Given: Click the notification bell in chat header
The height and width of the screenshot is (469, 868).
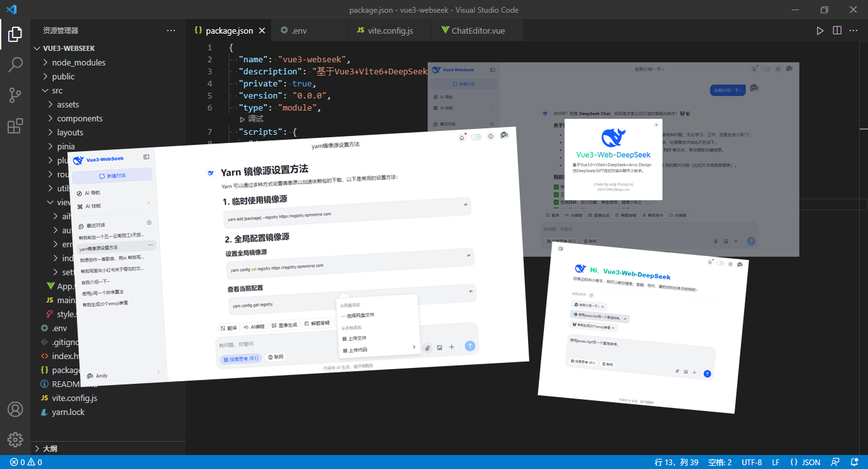Looking at the screenshot, I should [462, 138].
